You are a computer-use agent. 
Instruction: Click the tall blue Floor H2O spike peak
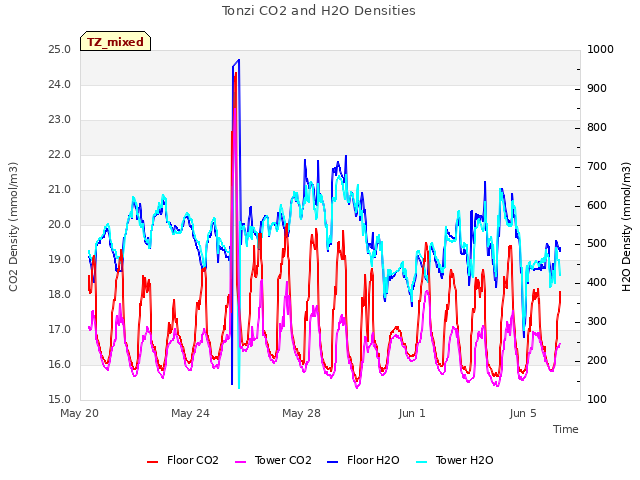[x=239, y=60]
